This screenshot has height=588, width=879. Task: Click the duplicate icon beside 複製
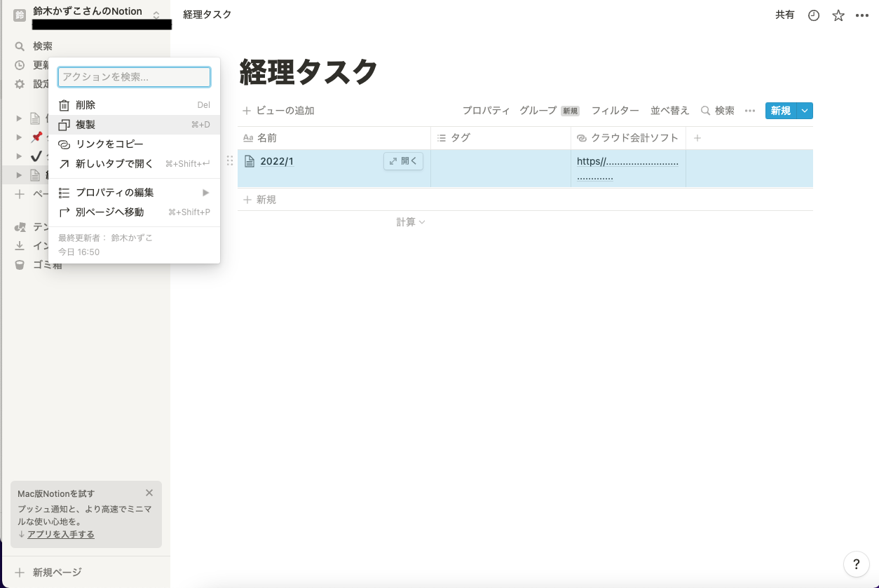click(64, 125)
